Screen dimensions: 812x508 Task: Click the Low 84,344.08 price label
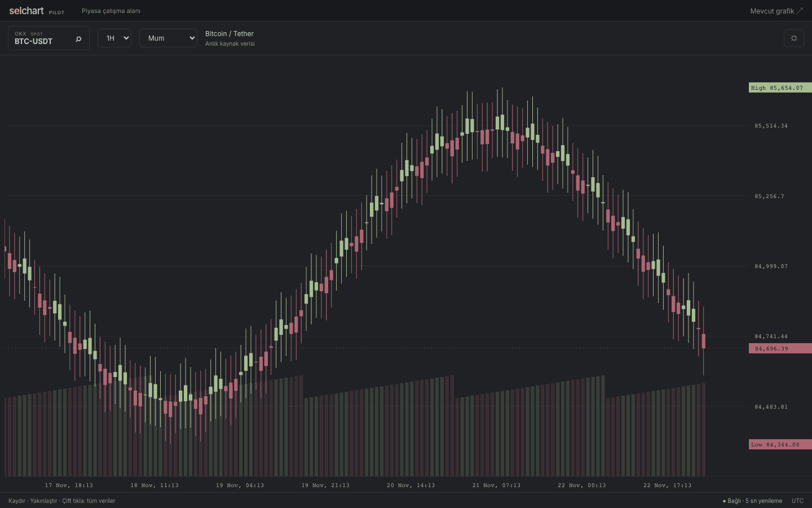click(780, 444)
